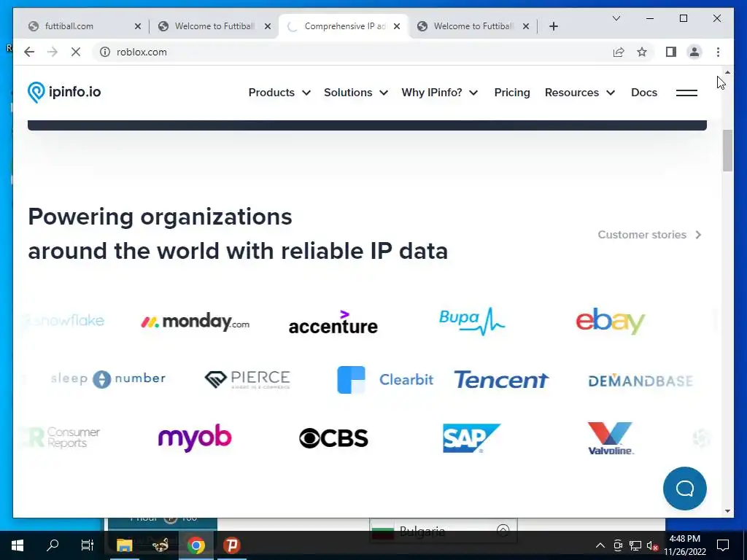
Task: Click the DEMANDBASE logo
Action: (640, 381)
